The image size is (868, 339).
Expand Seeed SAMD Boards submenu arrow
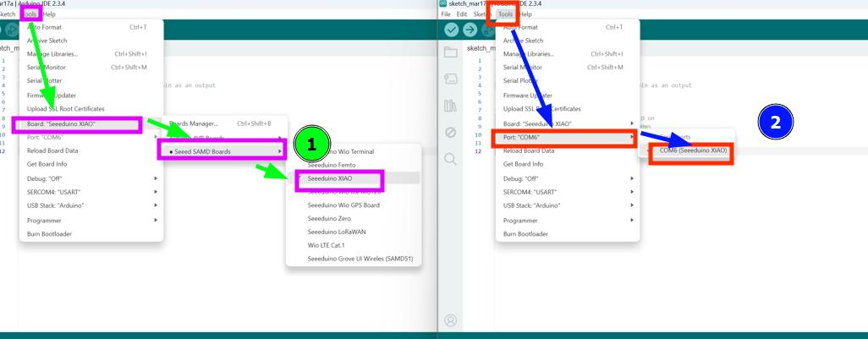[279, 151]
